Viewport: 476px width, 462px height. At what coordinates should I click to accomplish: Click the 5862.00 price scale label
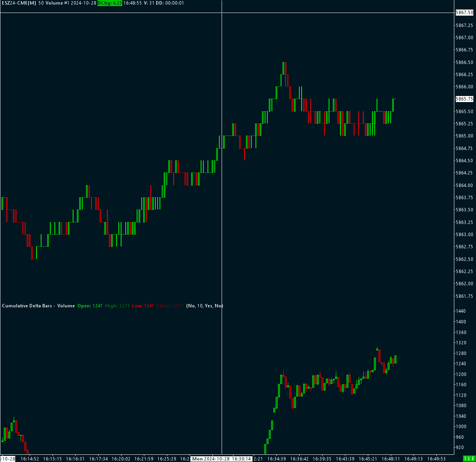(x=465, y=284)
